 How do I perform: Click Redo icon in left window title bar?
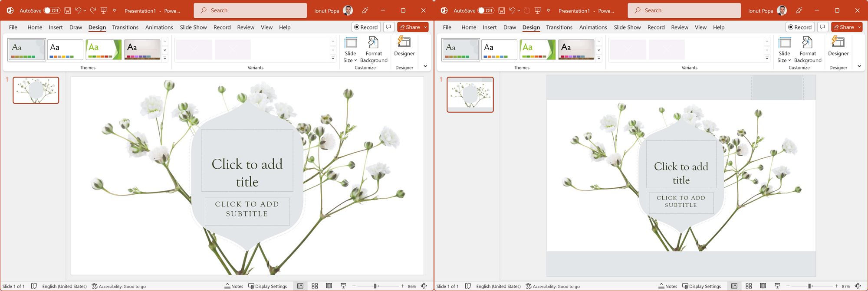(x=93, y=10)
